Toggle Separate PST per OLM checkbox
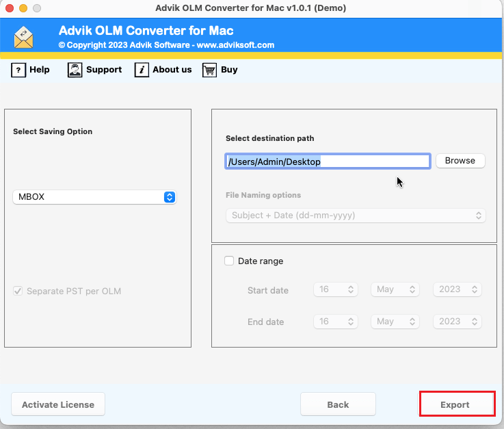This screenshot has width=504, height=429. click(18, 291)
